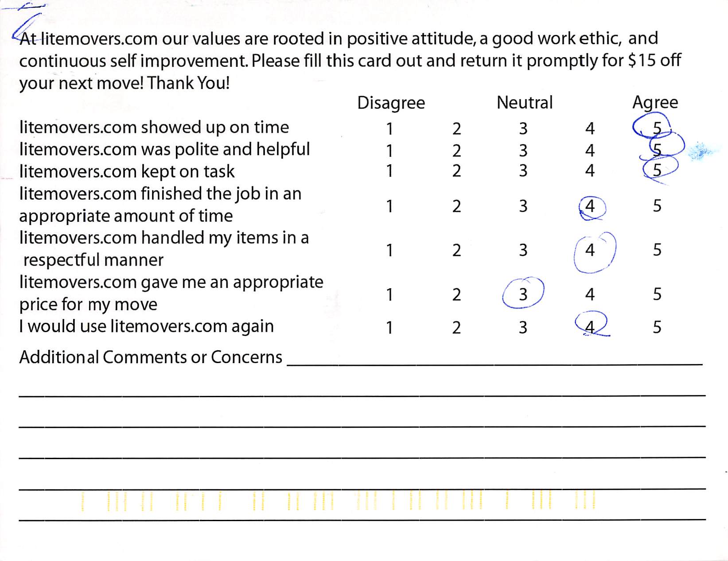This screenshot has height=561, width=728.
Task: Click the line beside Additional Comments or Concerns
Action: (x=494, y=361)
